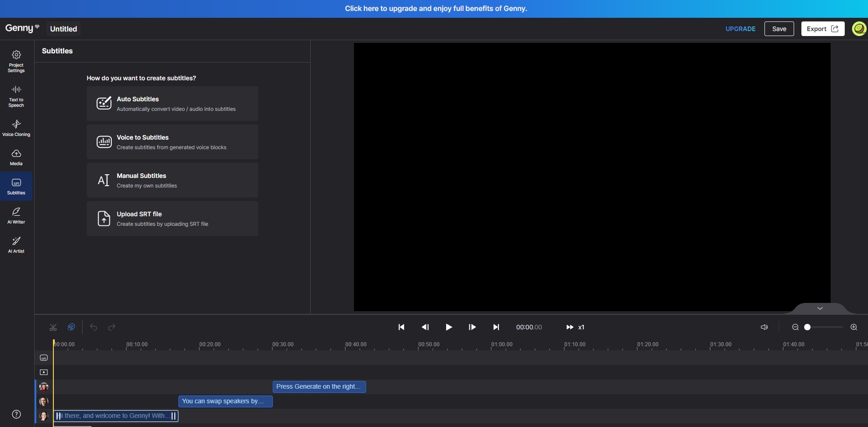Skip to the start of the timeline
The height and width of the screenshot is (427, 868).
click(401, 327)
